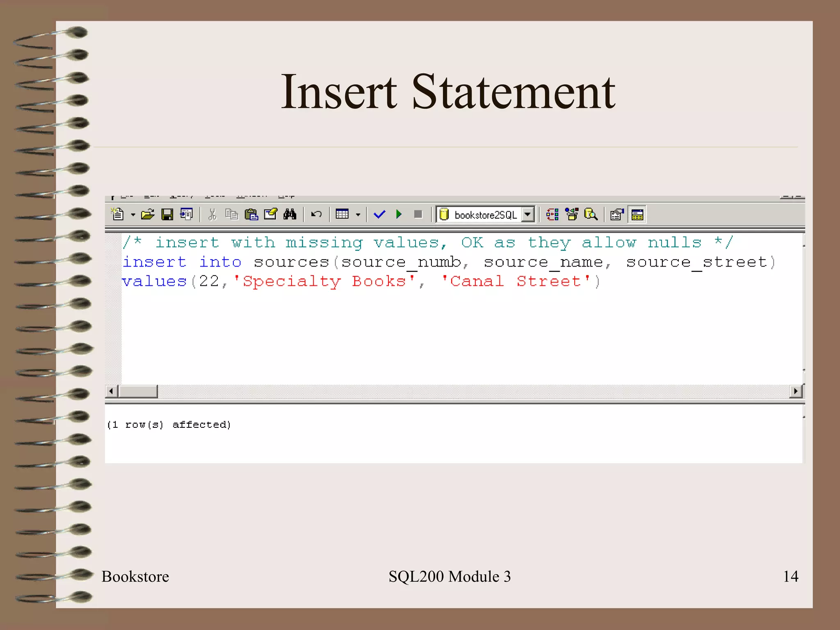Click the horizontal scrollbar thumb

click(x=138, y=391)
